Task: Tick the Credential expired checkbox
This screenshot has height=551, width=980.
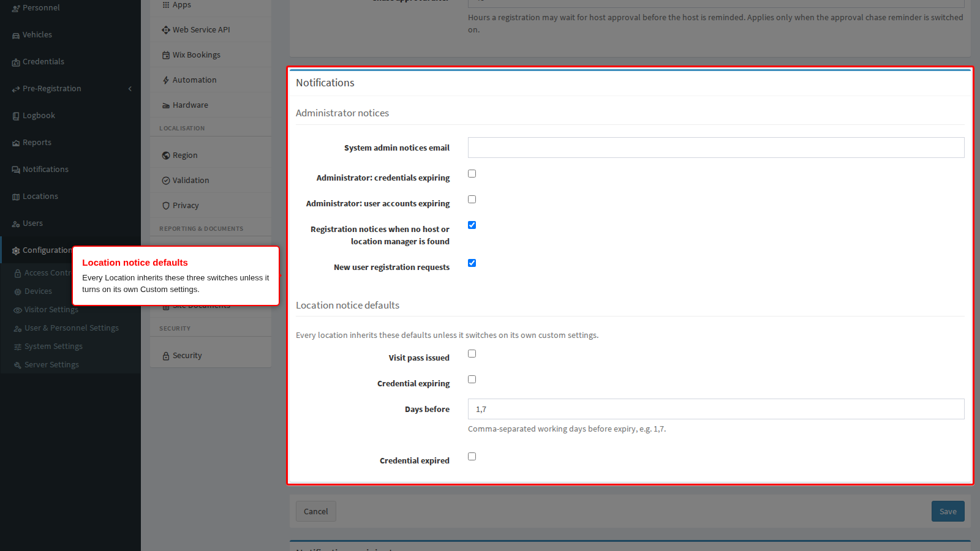Action: [472, 457]
